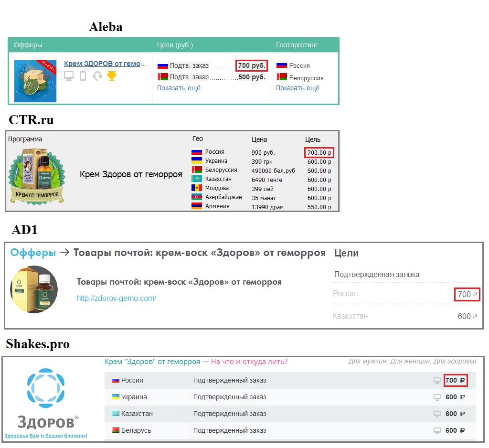
Task: Click the Ukraine flag in the CTR.ru Гео list
Action: click(x=196, y=160)
